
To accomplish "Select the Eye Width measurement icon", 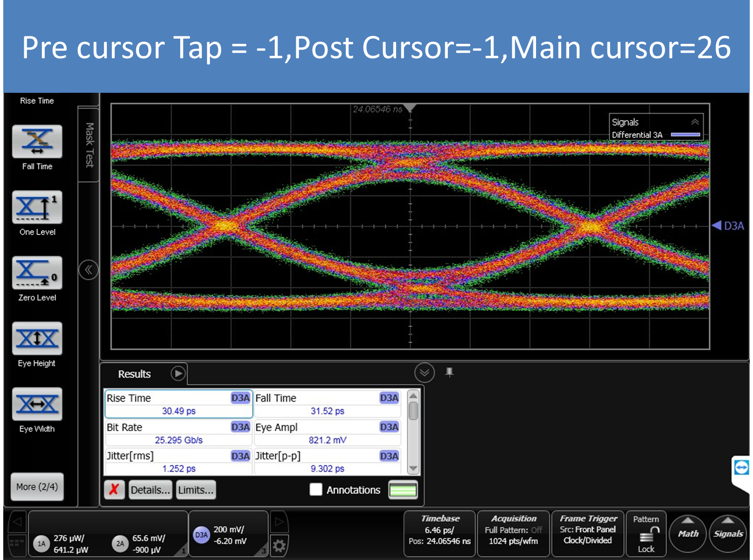I will (x=37, y=404).
